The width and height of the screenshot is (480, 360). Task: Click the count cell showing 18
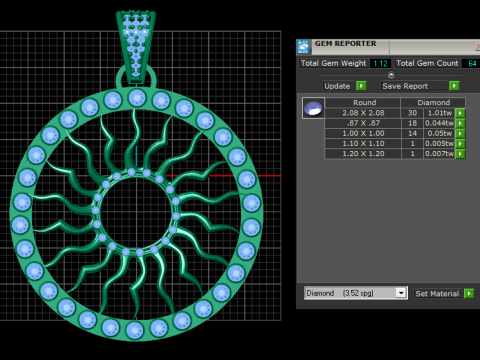tap(412, 123)
